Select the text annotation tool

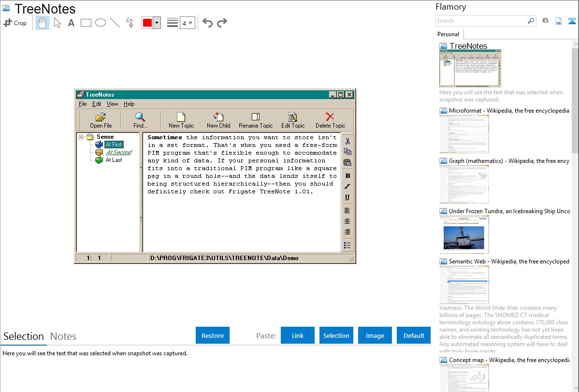[71, 23]
